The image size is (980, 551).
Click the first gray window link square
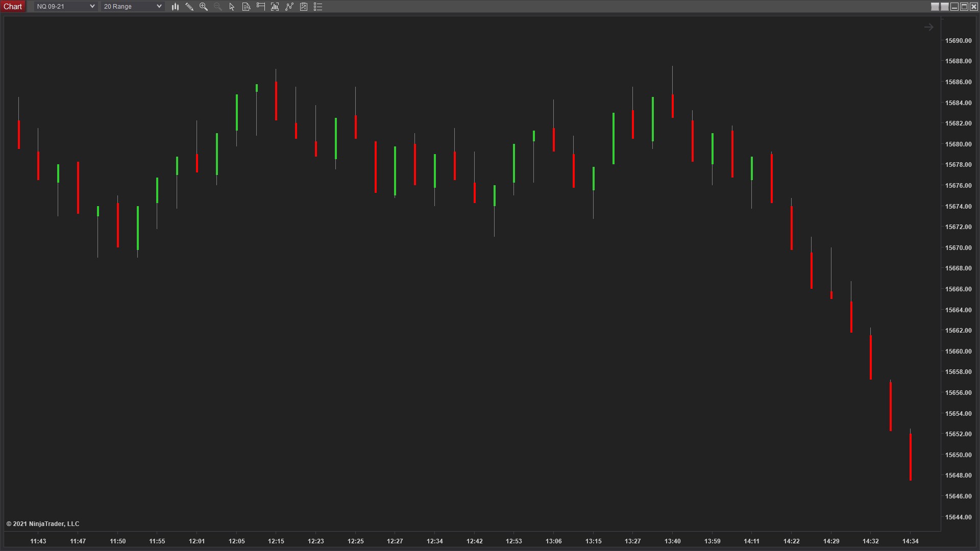[935, 7]
